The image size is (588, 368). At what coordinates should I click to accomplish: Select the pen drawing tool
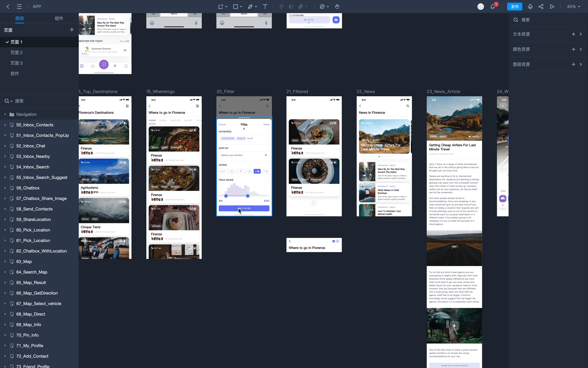click(250, 7)
